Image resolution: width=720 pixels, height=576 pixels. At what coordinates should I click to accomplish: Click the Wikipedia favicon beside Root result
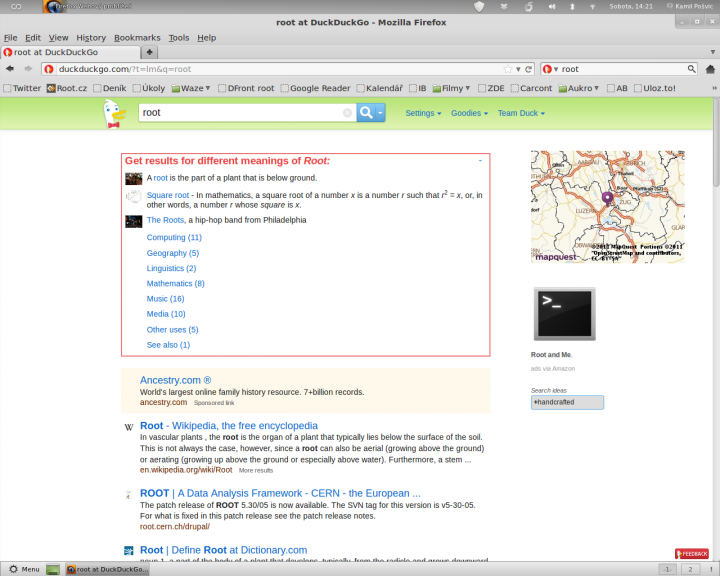129,427
